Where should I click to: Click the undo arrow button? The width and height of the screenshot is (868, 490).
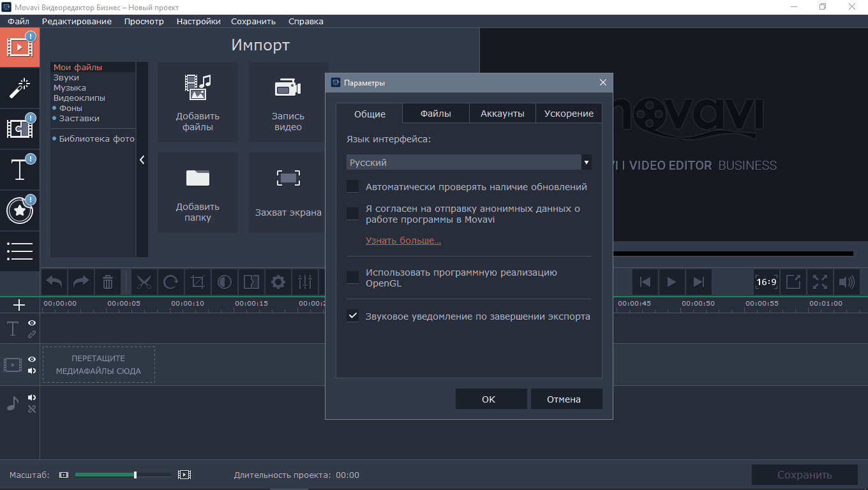(x=55, y=282)
